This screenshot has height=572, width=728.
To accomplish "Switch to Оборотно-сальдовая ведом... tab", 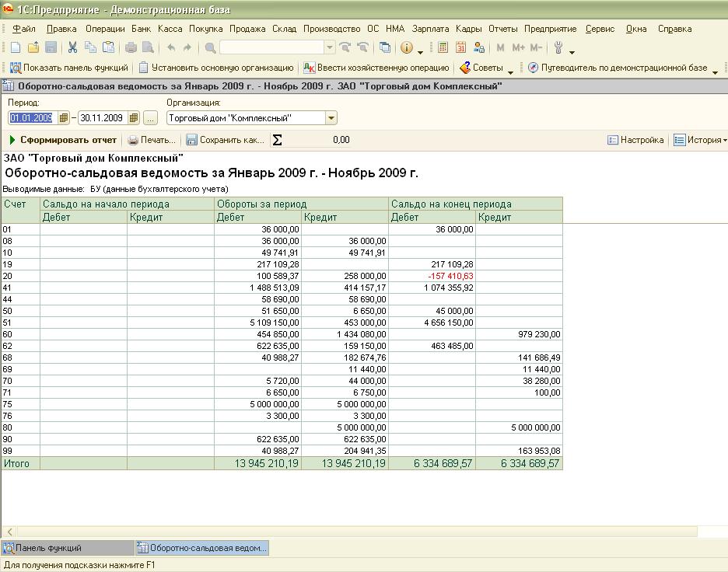I will pos(202,548).
